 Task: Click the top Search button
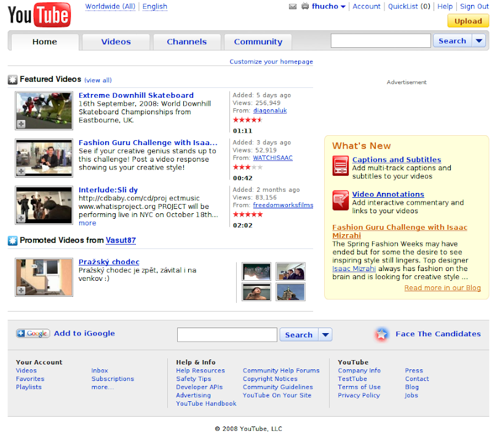tap(452, 41)
